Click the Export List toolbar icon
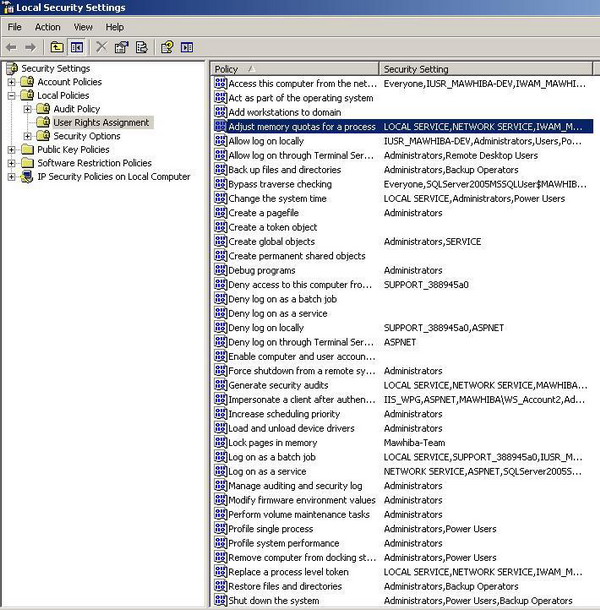Screen dimensions: 600x610 [142, 47]
